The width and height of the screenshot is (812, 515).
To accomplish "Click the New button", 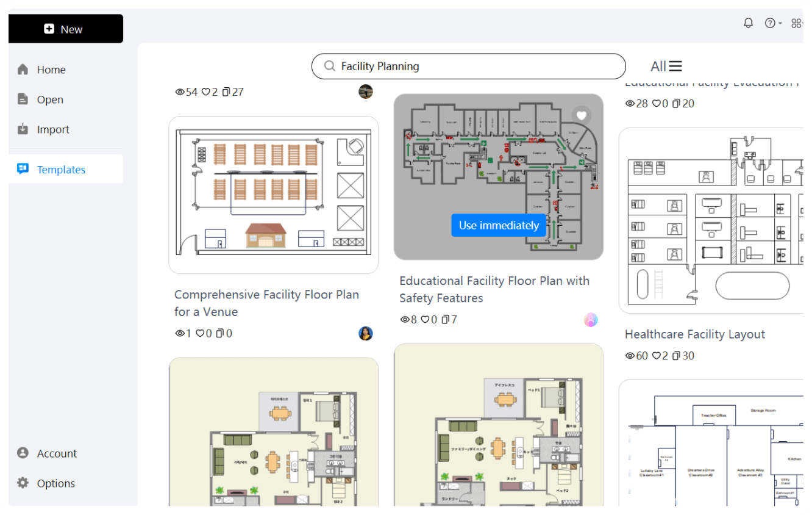I will [66, 29].
